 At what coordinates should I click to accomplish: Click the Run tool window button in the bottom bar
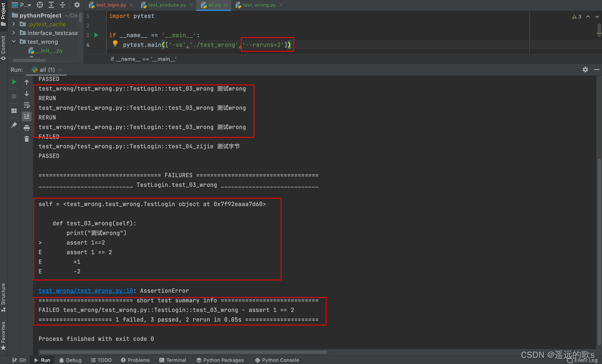[x=42, y=360]
